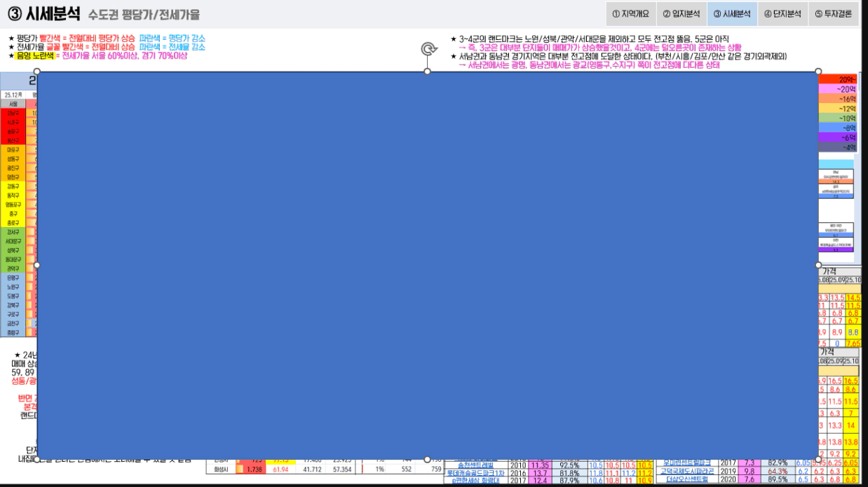Click the top-center resize handle of blue shape

428,71
